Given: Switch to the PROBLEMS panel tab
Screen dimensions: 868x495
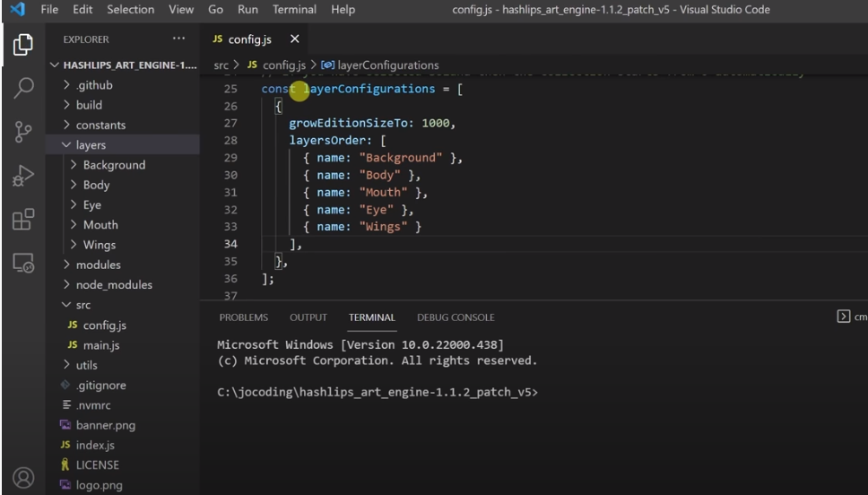Looking at the screenshot, I should coord(244,317).
